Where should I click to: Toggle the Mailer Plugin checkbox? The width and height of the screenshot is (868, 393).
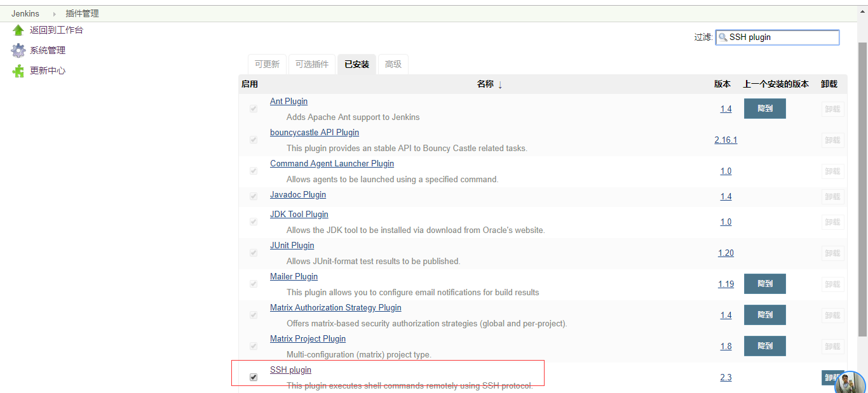[x=254, y=284]
